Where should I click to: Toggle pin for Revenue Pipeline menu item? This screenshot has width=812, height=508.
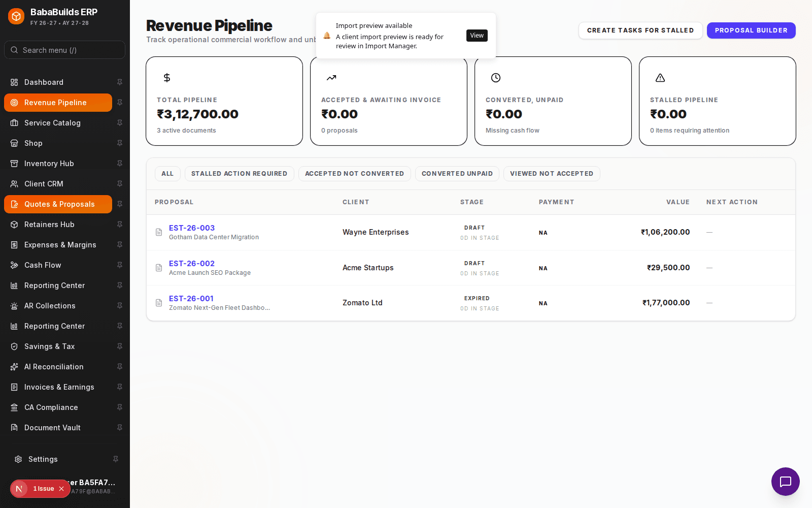coord(120,103)
